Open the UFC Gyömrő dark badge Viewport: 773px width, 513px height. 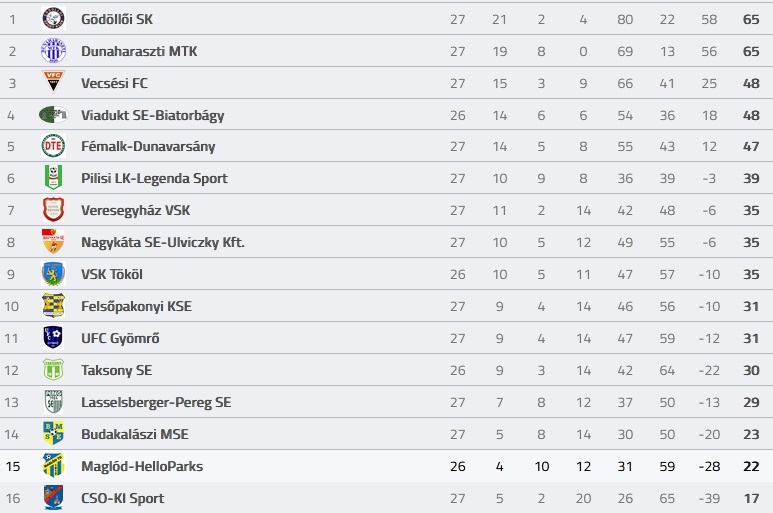coord(53,338)
